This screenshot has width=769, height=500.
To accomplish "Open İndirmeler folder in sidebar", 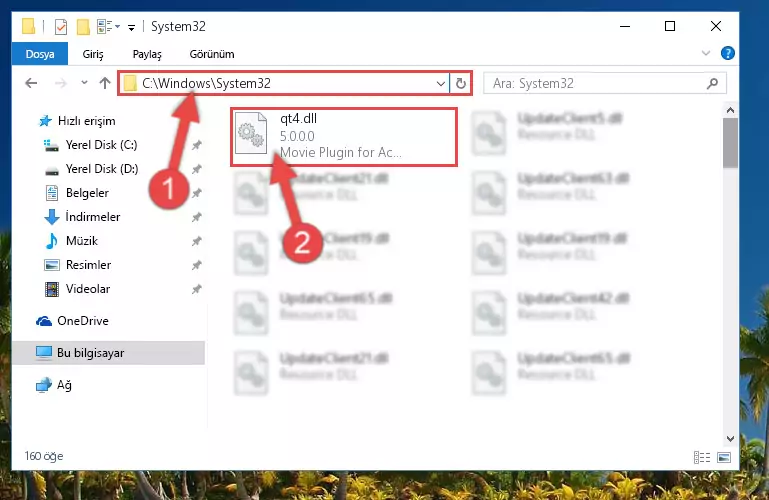I will pyautogui.click(x=82, y=217).
